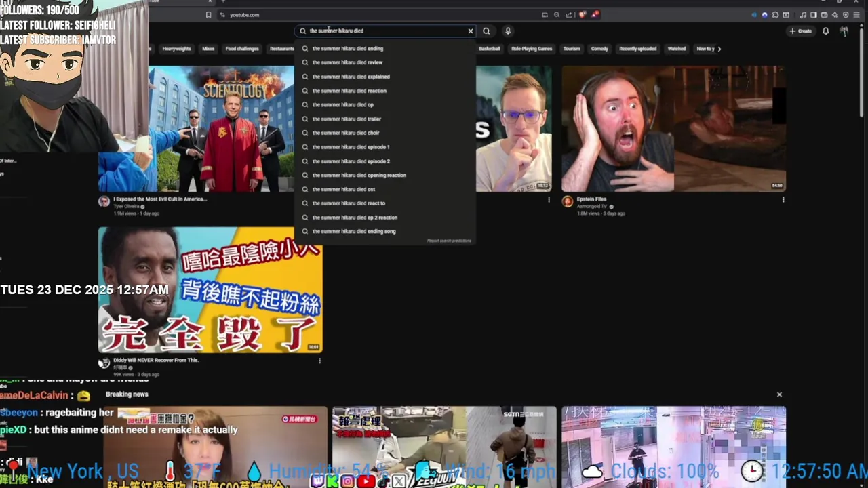Screen dimensions: 868x488
Task: Open the Tyler Oliveira channel avatar
Action: pyautogui.click(x=104, y=201)
